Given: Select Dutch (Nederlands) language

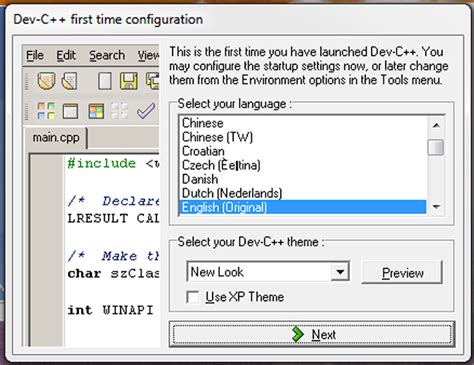Looking at the screenshot, I should [303, 193].
